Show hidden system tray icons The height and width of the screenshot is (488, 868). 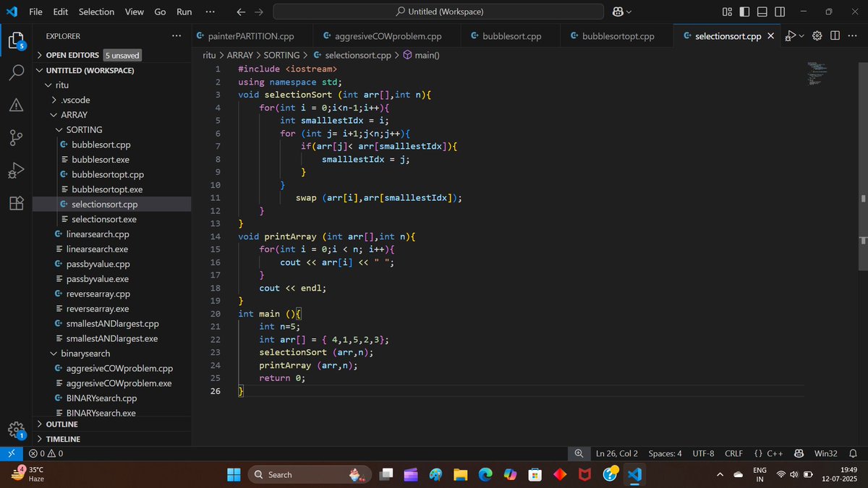720,474
